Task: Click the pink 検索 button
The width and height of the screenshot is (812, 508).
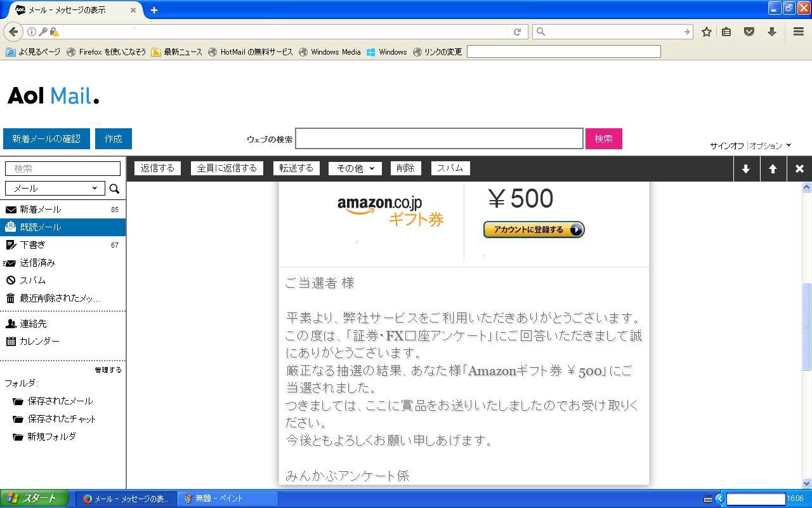Action: (x=603, y=139)
